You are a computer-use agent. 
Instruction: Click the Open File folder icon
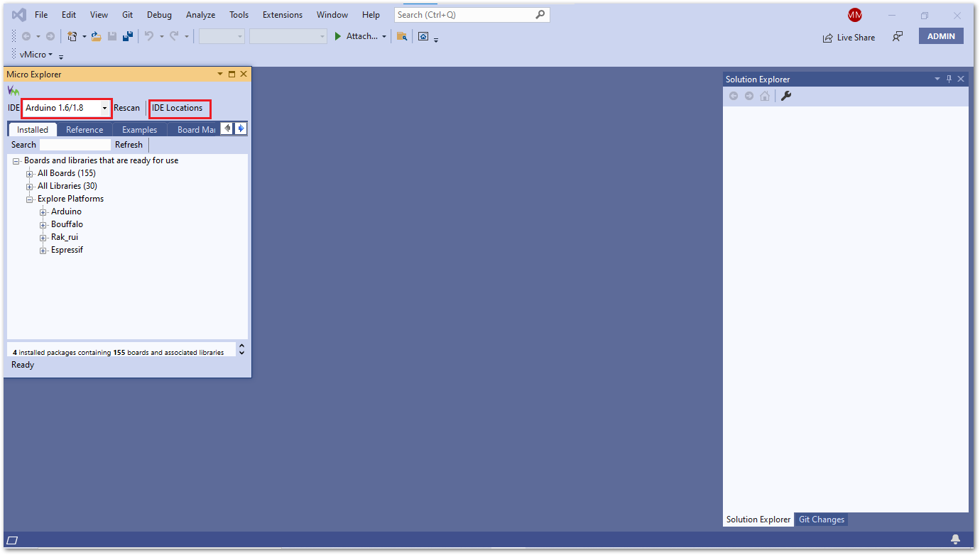point(97,36)
